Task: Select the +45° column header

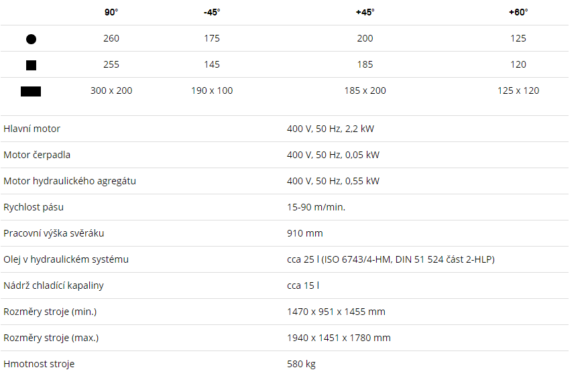Action: point(365,12)
